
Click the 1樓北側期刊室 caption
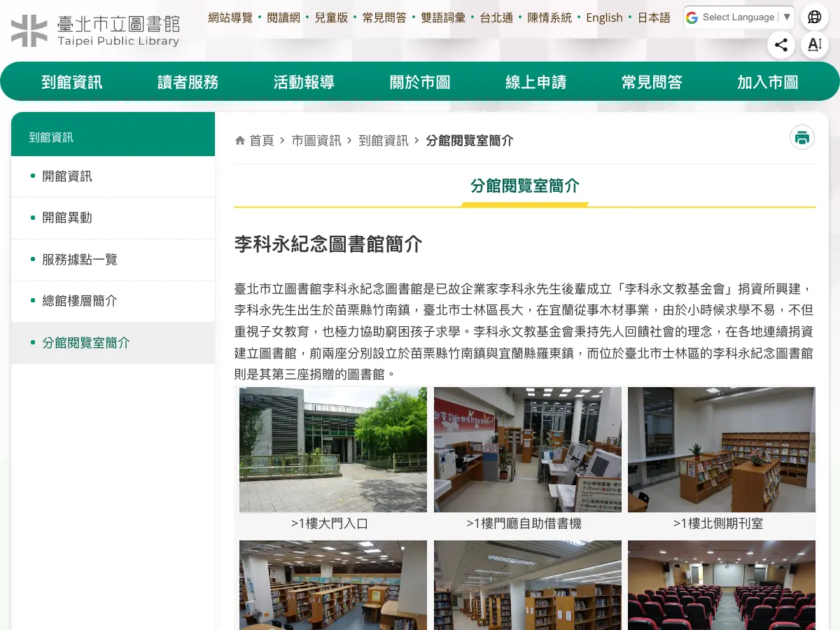click(718, 524)
